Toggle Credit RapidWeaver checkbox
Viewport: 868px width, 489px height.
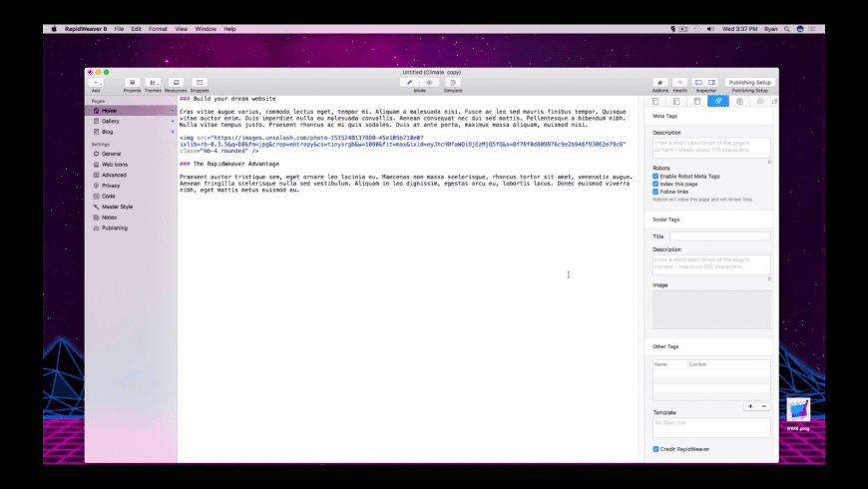655,449
